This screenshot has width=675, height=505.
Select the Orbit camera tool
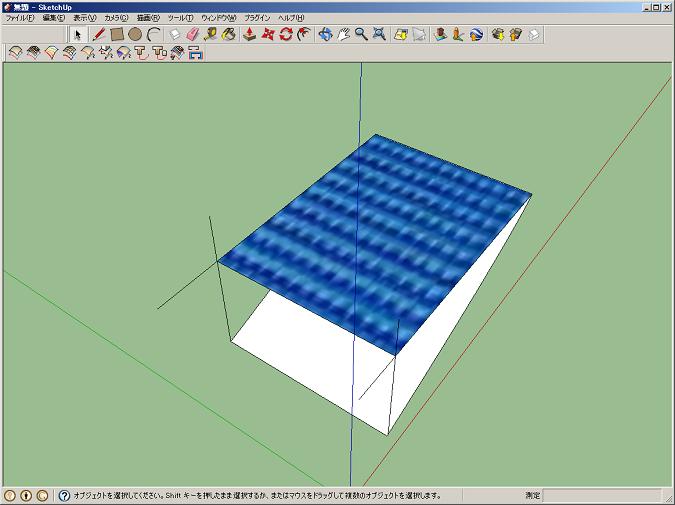click(325, 34)
